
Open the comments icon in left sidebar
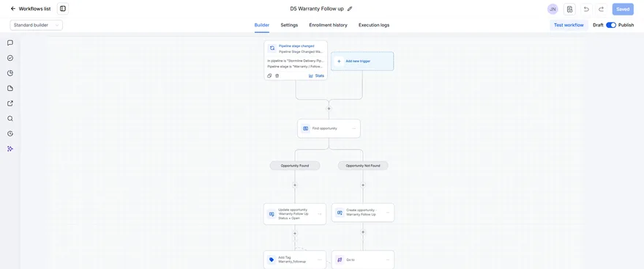(x=10, y=43)
